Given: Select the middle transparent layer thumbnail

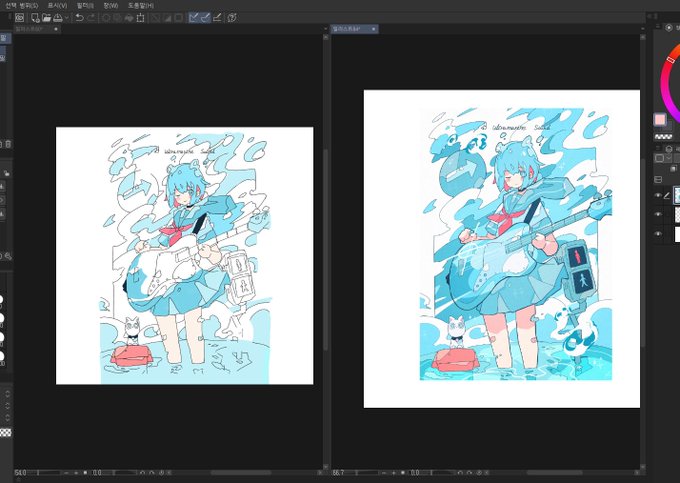Looking at the screenshot, I should [x=677, y=215].
